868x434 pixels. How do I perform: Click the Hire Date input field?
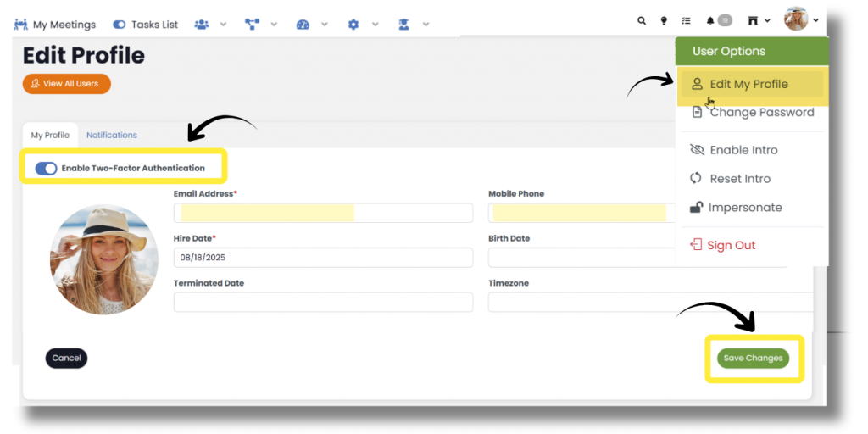(323, 257)
